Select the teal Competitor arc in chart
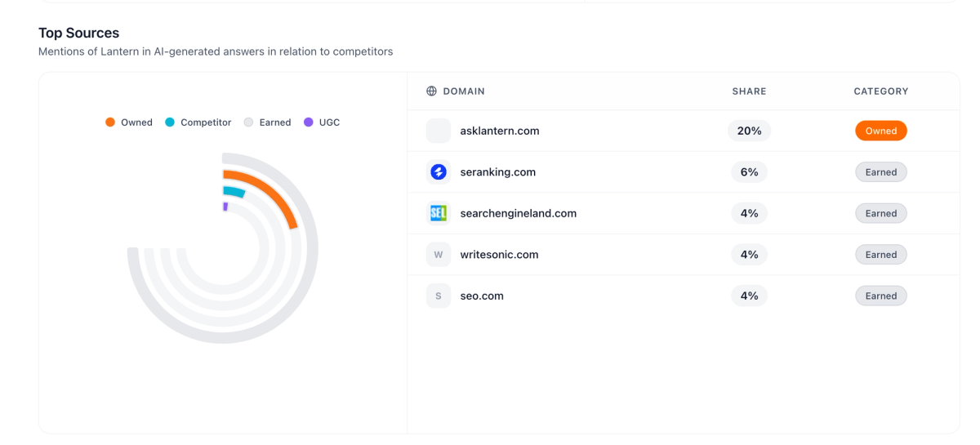 234,191
